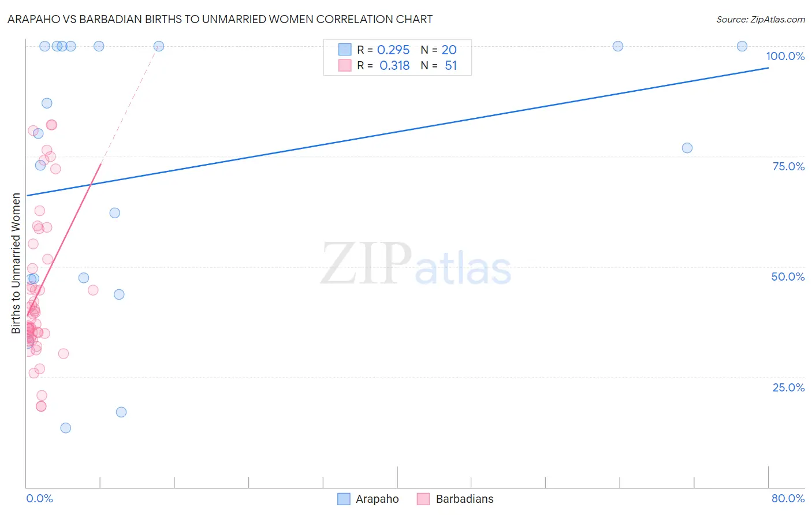Click the 25.0% y-axis label
The image size is (812, 515).
(788, 387)
